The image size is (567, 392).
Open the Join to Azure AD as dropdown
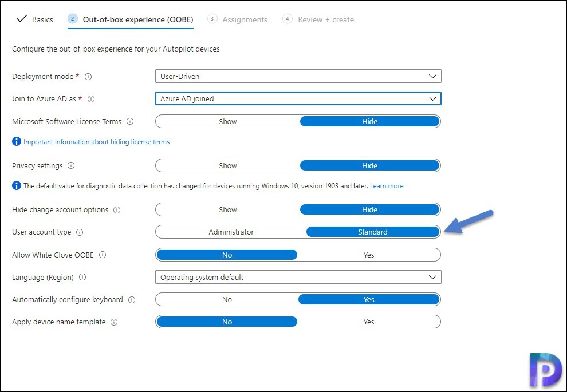pyautogui.click(x=298, y=98)
